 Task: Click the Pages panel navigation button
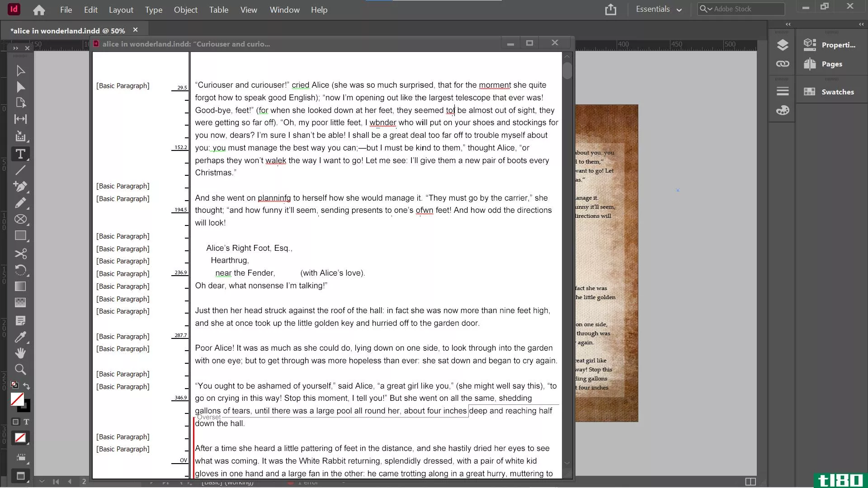tap(833, 64)
